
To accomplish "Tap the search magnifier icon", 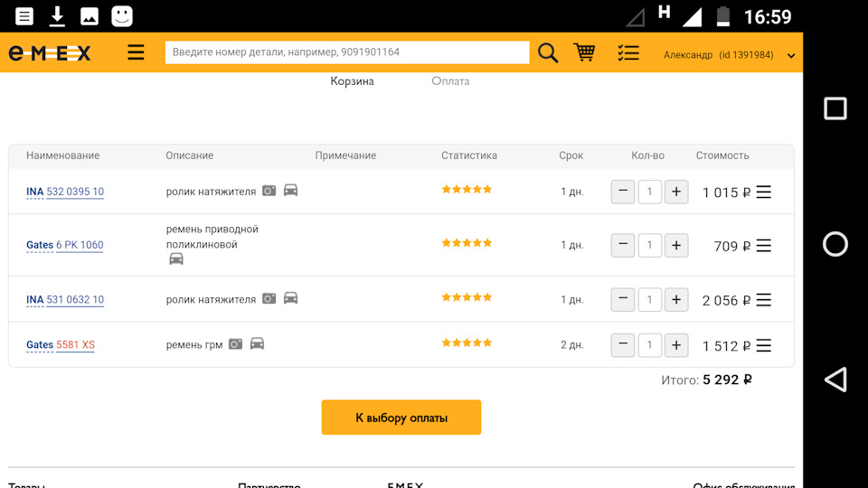I will tap(548, 52).
